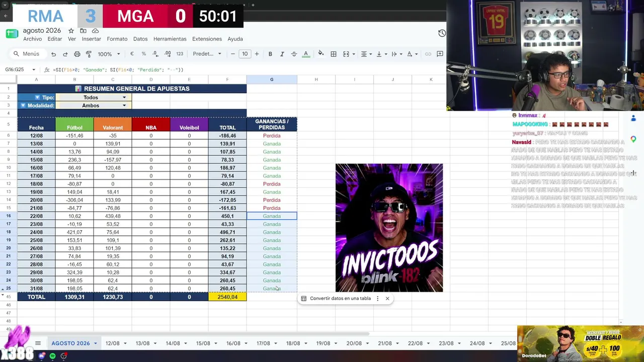Apply euro currency format
This screenshot has height=362, width=644.
coord(132,54)
